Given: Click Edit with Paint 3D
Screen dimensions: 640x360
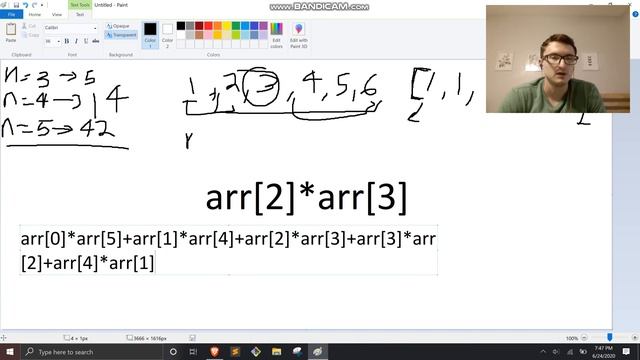Looking at the screenshot, I should pos(299,35).
